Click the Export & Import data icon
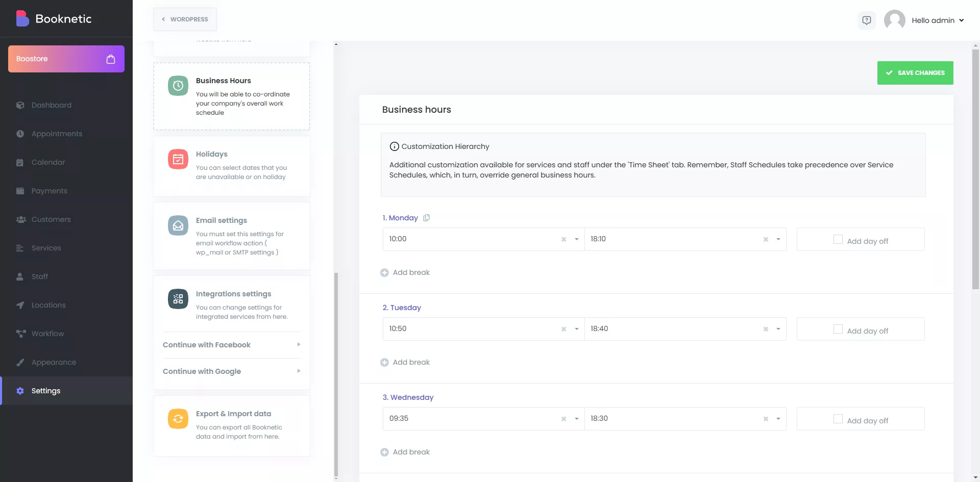 (178, 419)
